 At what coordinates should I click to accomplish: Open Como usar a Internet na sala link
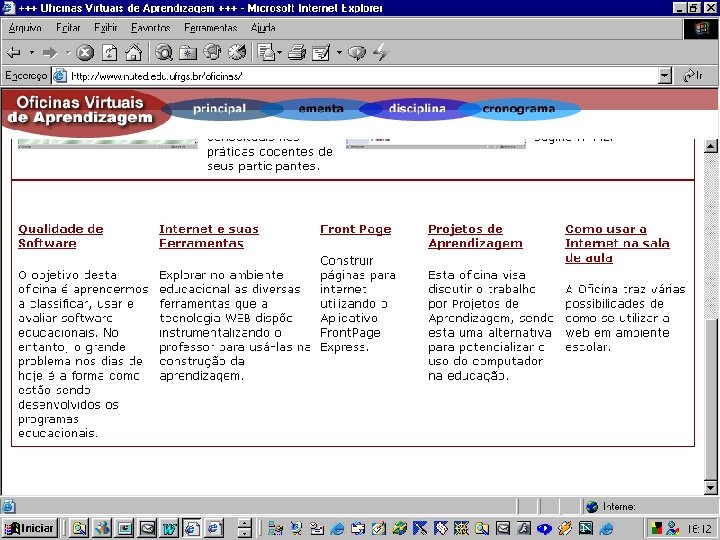(x=618, y=243)
